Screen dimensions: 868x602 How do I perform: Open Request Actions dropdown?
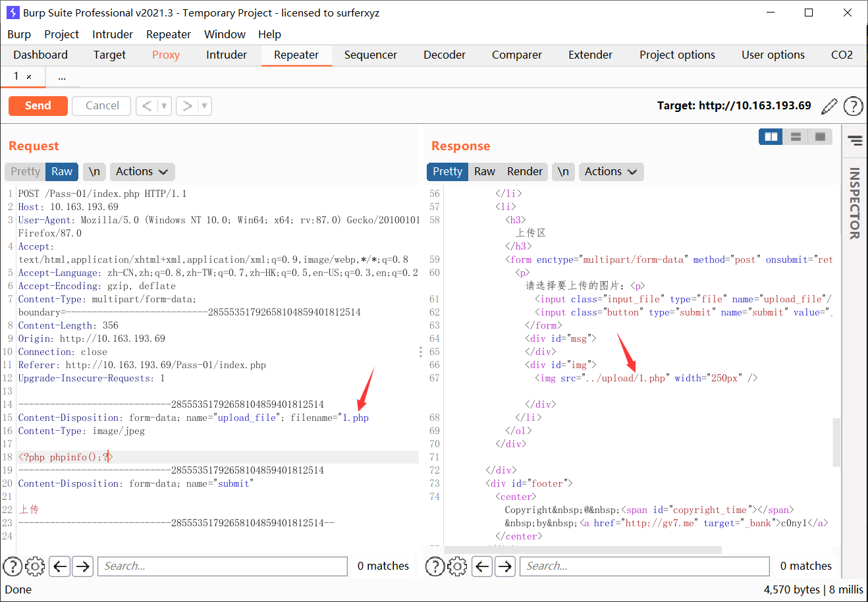coord(142,171)
